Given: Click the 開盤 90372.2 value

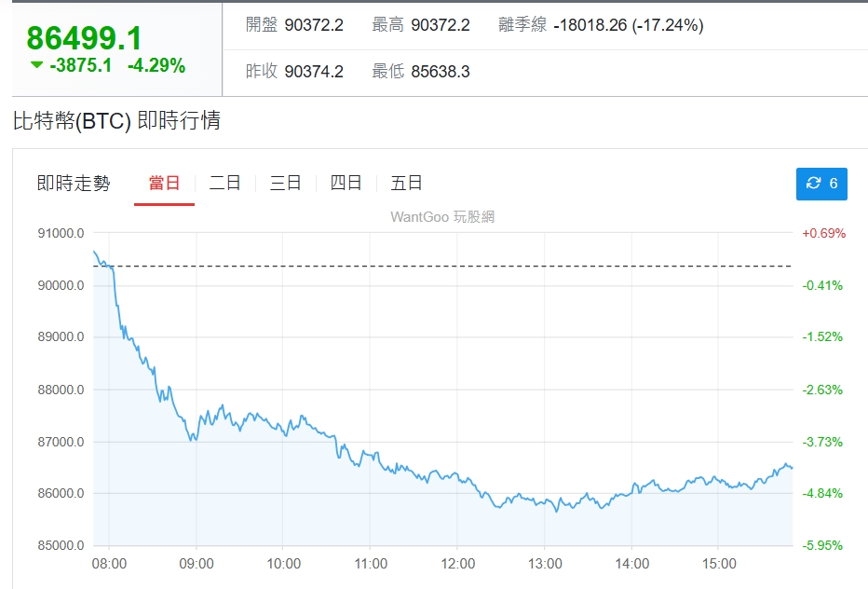Looking at the screenshot, I should pyautogui.click(x=314, y=25).
